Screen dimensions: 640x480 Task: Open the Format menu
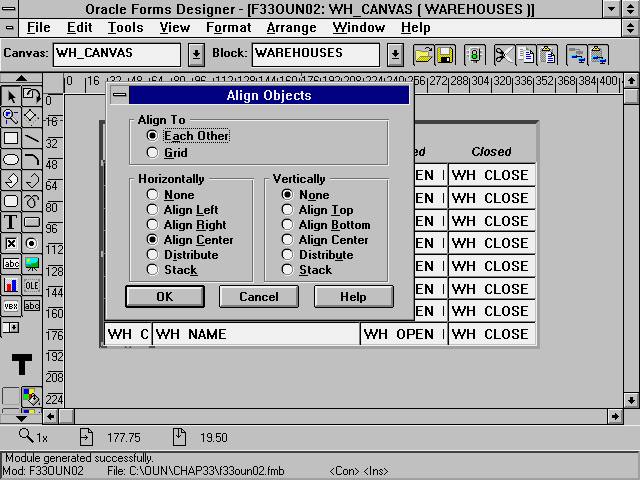(229, 28)
